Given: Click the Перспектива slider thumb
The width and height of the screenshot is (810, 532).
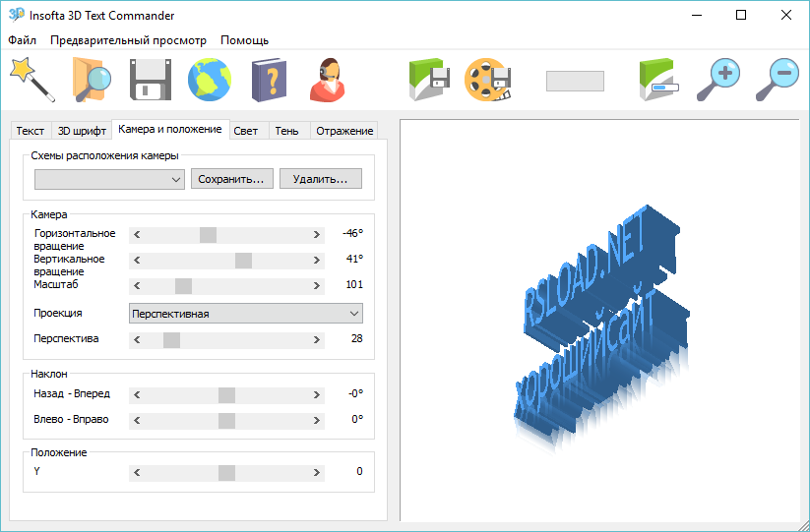Looking at the screenshot, I should 171,340.
